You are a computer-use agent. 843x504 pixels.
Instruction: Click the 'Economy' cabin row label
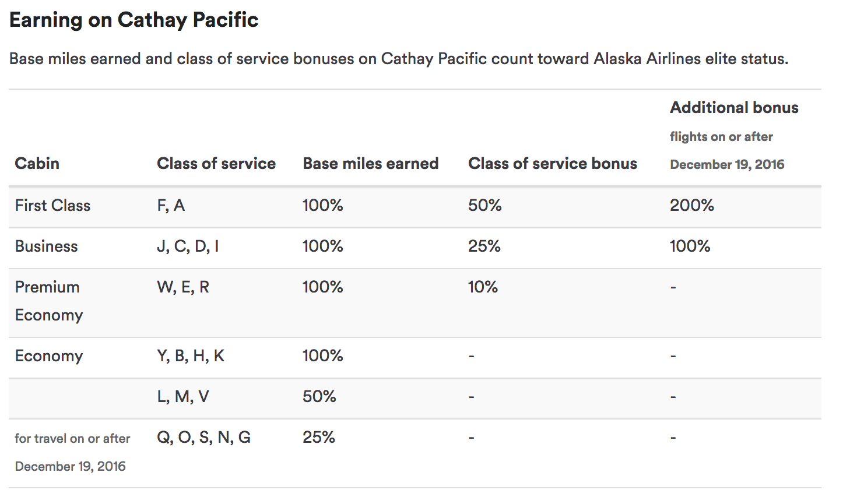pos(49,356)
